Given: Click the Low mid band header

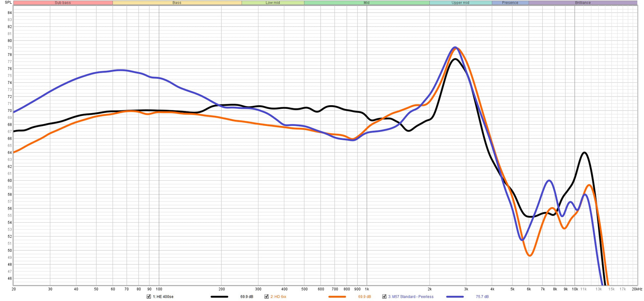Looking at the screenshot, I should [x=273, y=3].
